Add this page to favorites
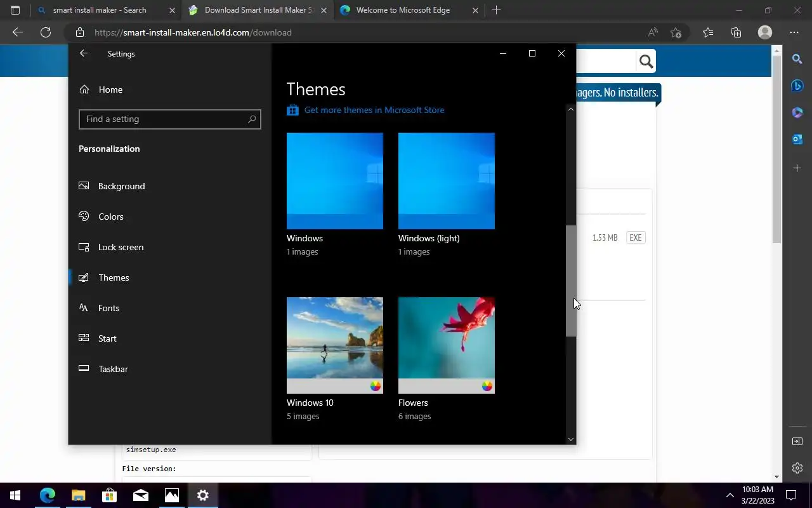Image resolution: width=812 pixels, height=508 pixels. tap(676, 32)
